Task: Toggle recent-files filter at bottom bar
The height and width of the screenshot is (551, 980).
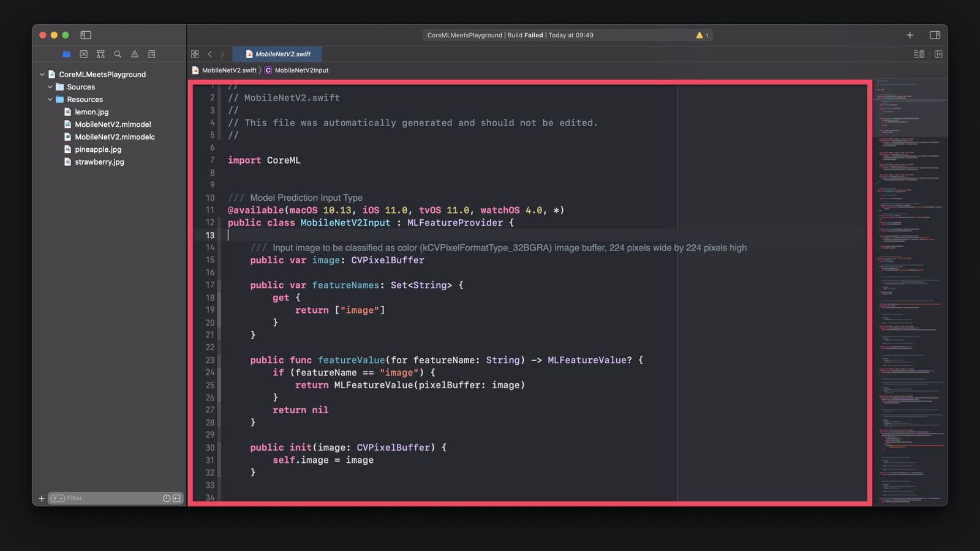Action: point(167,498)
